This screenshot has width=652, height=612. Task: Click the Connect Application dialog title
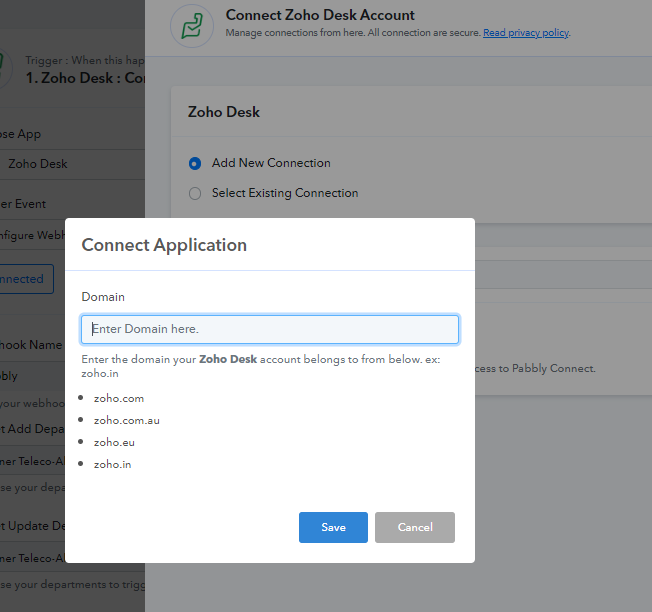[164, 245]
